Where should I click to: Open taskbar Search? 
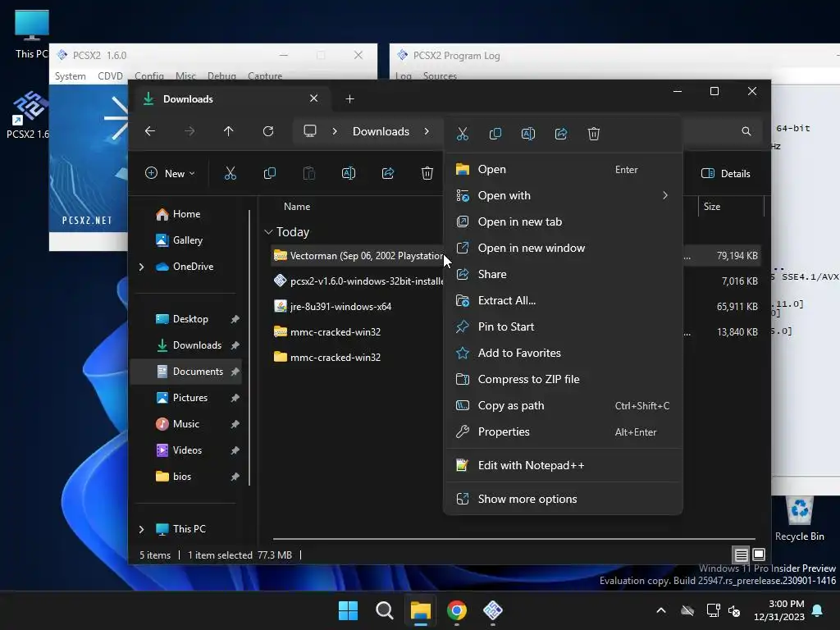coord(384,610)
